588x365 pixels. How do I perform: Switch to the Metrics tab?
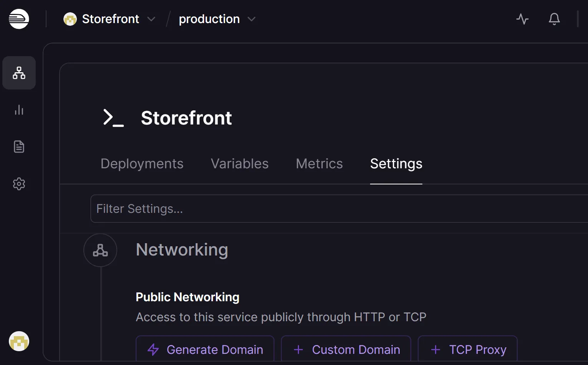pyautogui.click(x=319, y=164)
